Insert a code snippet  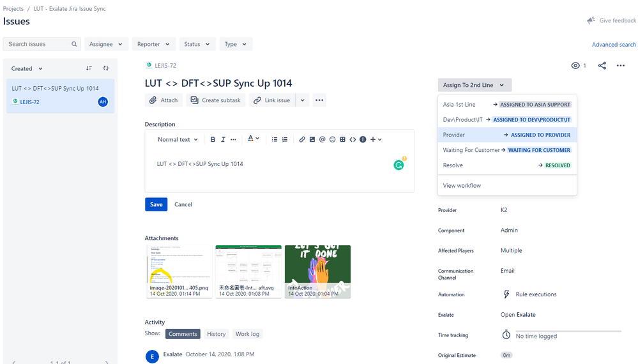click(353, 139)
